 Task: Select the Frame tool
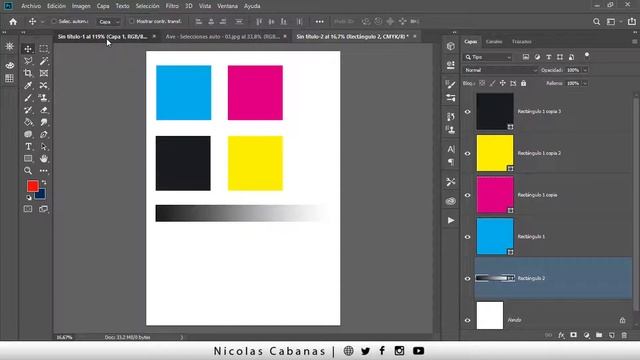click(44, 73)
